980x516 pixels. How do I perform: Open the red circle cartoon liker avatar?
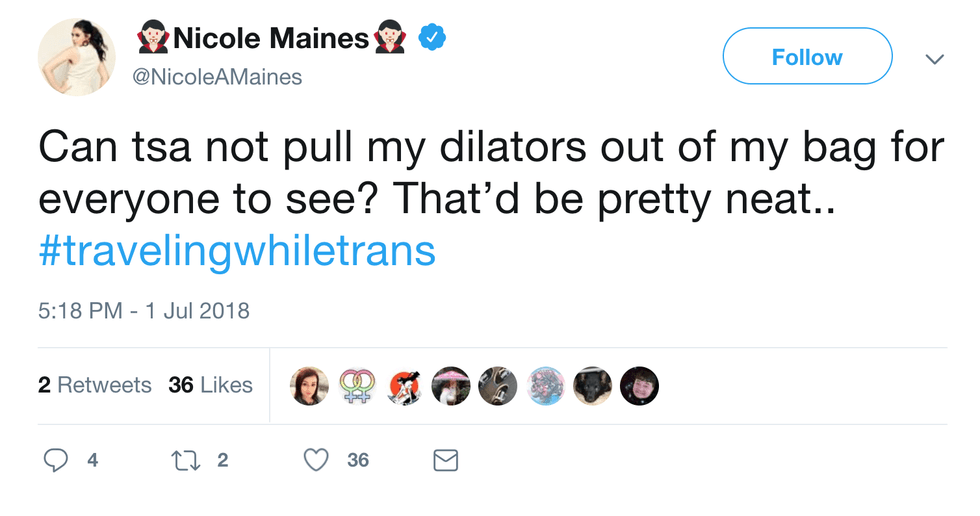click(x=404, y=385)
